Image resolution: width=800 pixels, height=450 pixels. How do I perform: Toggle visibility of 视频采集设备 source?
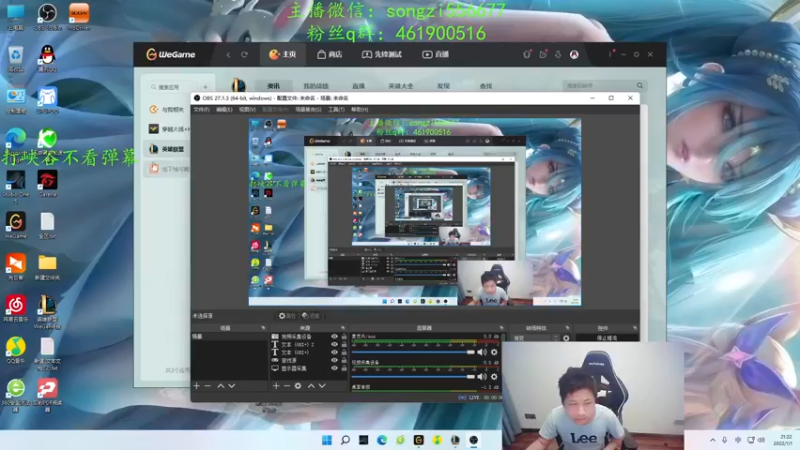pos(334,337)
